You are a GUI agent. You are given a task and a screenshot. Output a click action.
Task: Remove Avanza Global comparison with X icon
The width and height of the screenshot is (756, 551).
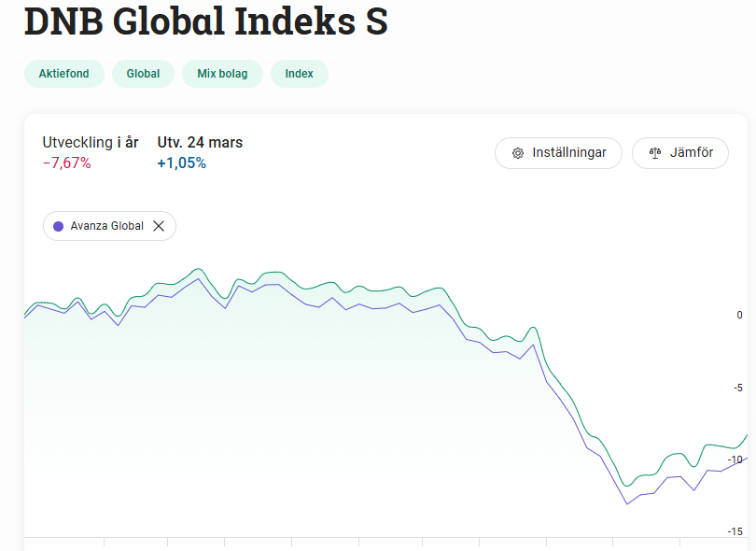[x=159, y=226]
